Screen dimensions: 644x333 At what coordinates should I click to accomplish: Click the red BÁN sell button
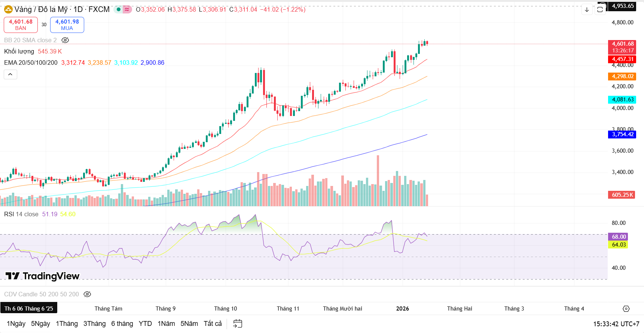21,25
